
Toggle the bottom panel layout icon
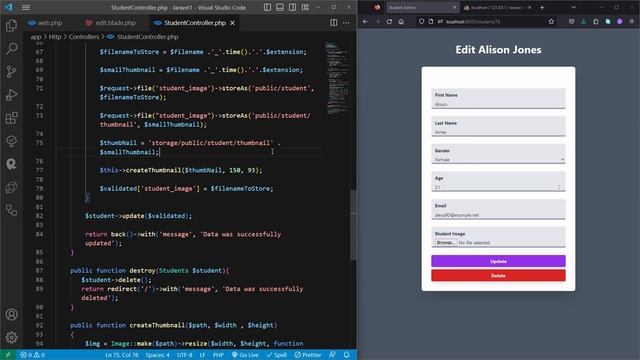[280, 7]
